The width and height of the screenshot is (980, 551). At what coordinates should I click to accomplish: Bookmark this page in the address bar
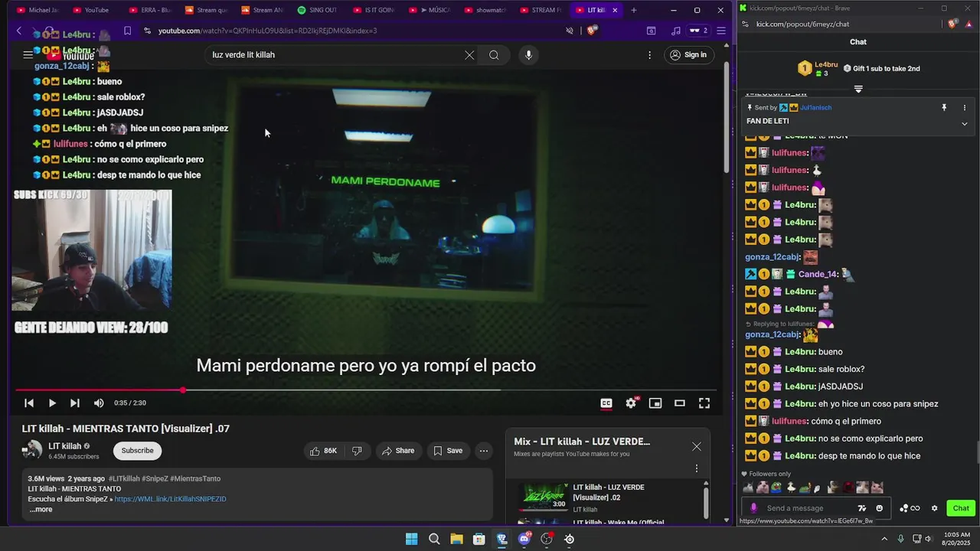127,31
